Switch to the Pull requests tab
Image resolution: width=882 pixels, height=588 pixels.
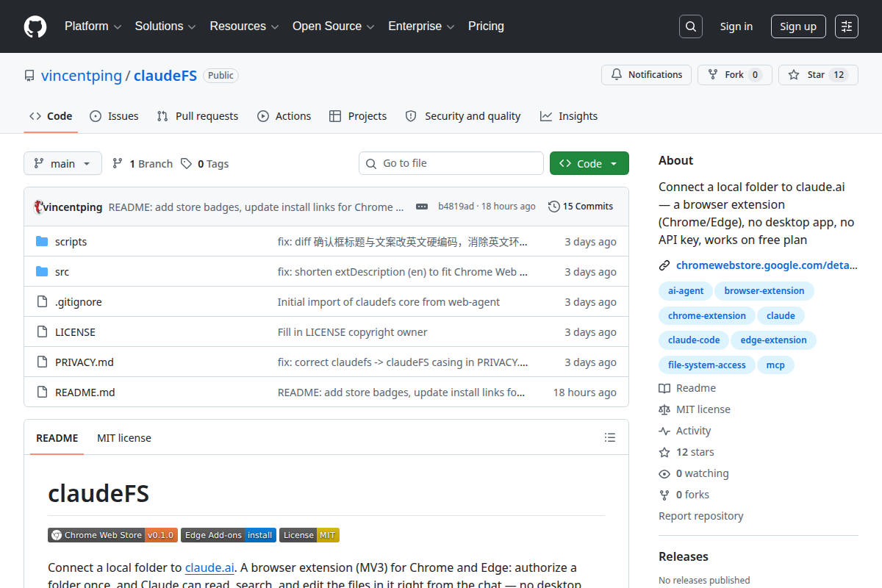click(x=198, y=116)
